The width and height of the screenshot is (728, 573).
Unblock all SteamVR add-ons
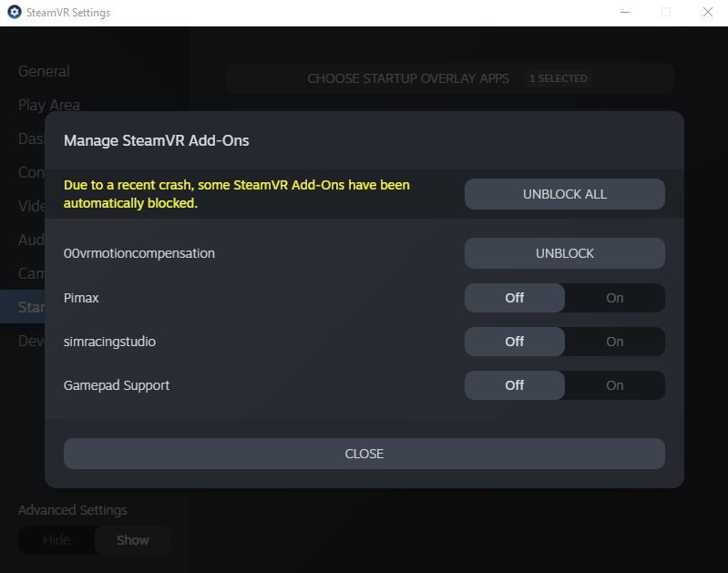(x=565, y=194)
